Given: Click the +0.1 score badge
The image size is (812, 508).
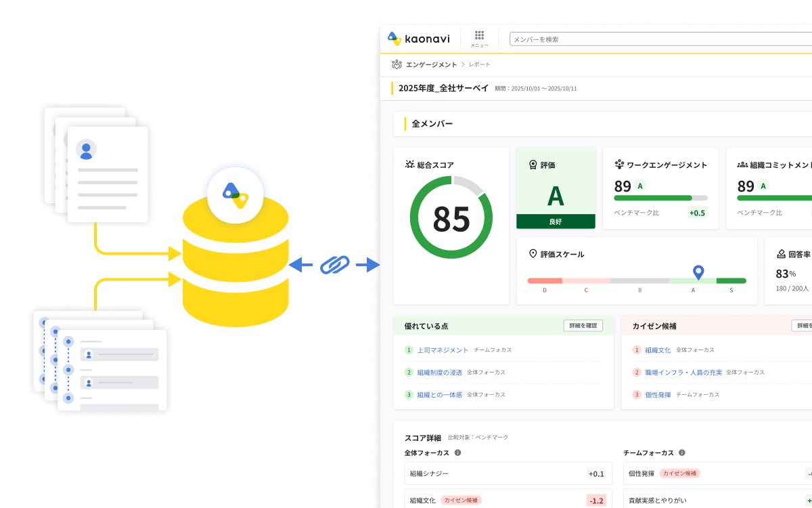Looking at the screenshot, I should pos(596,474).
